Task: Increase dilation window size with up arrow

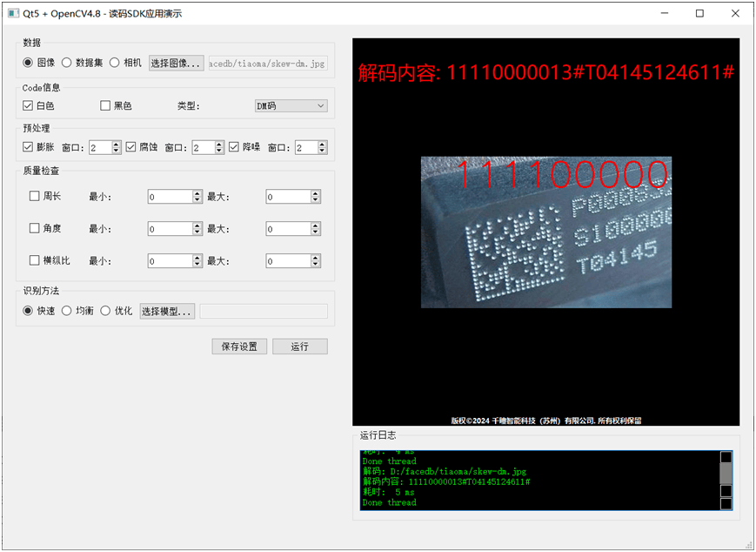Action: coord(114,143)
